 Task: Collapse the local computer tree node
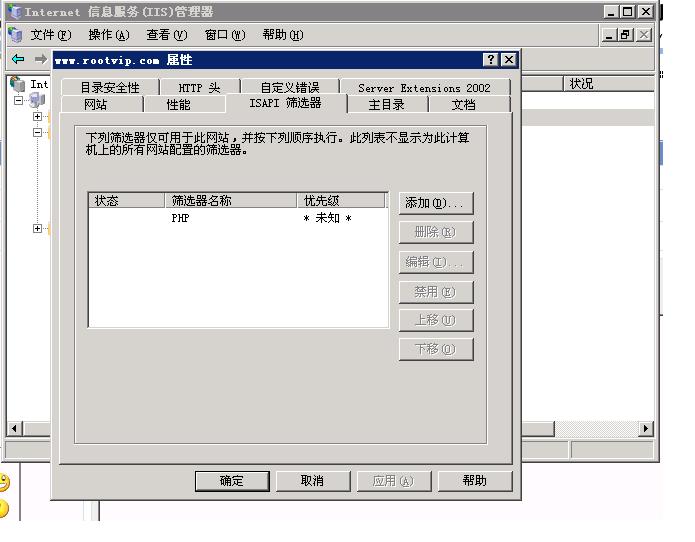click(18, 101)
